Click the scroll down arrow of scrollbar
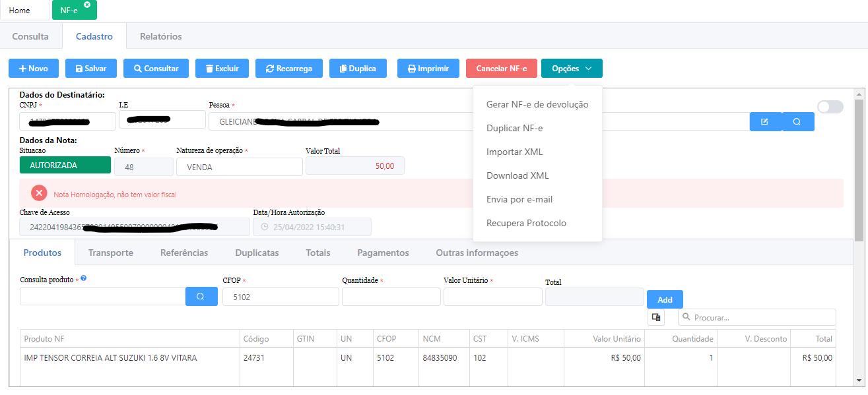This screenshot has width=868, height=395. (x=859, y=380)
